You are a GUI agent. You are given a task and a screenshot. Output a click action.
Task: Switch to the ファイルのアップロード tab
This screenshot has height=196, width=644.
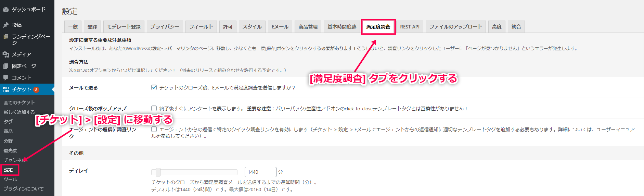pos(456,27)
